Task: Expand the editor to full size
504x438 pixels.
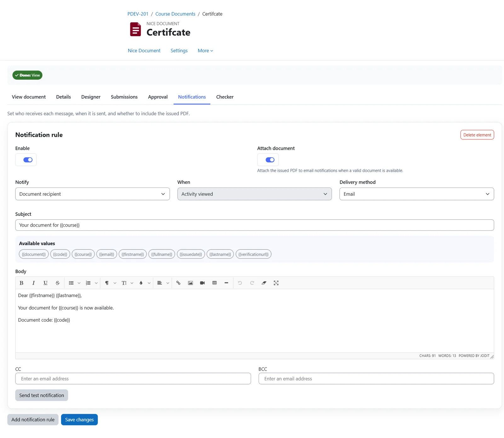Action: click(276, 283)
